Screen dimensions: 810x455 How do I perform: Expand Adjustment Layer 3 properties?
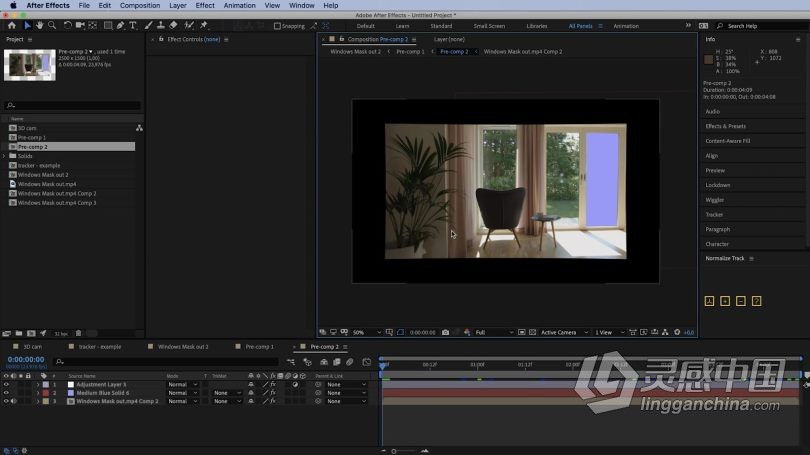tap(38, 384)
